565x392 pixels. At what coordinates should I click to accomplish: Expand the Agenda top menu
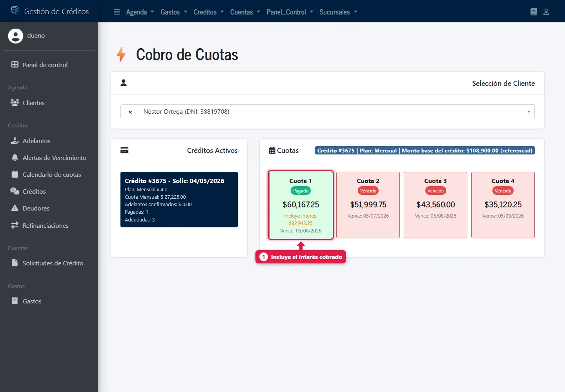click(140, 12)
